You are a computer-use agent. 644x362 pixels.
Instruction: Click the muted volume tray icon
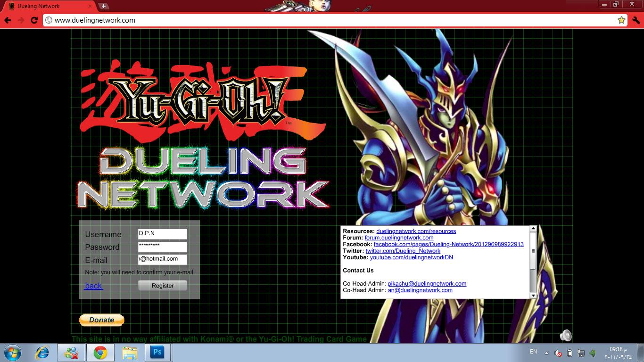(558, 353)
